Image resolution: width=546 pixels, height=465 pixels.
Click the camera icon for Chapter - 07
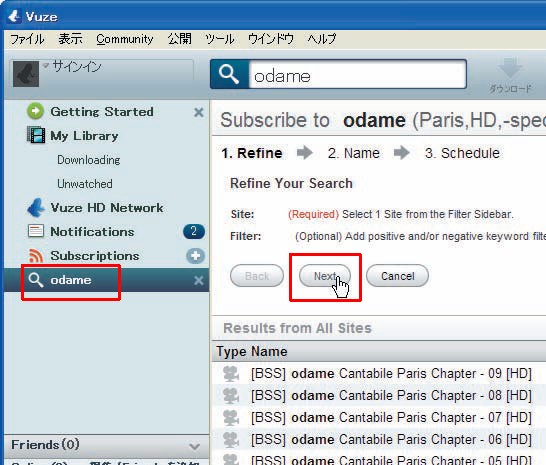231,418
